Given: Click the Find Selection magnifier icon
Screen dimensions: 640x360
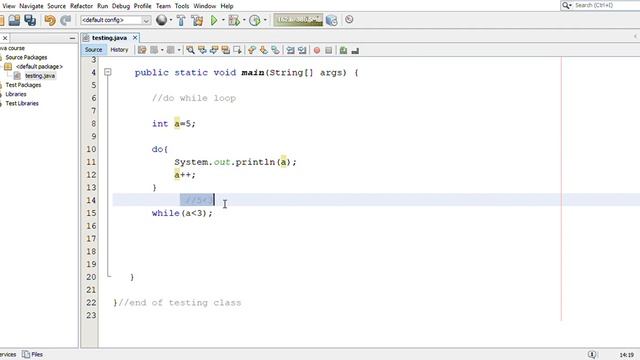Looking at the screenshot, I should 190,50.
